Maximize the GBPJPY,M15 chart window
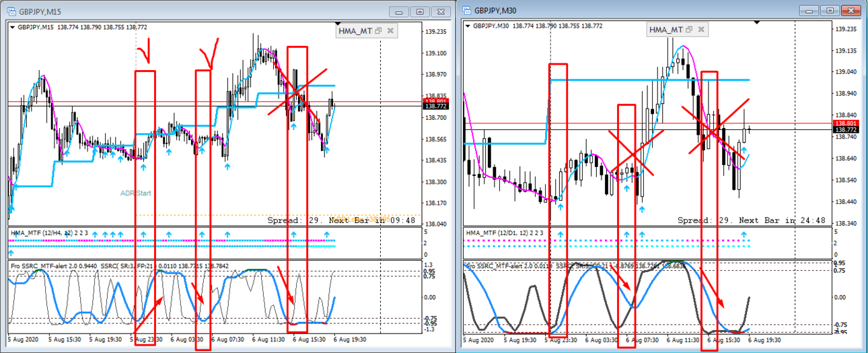 coord(420,11)
